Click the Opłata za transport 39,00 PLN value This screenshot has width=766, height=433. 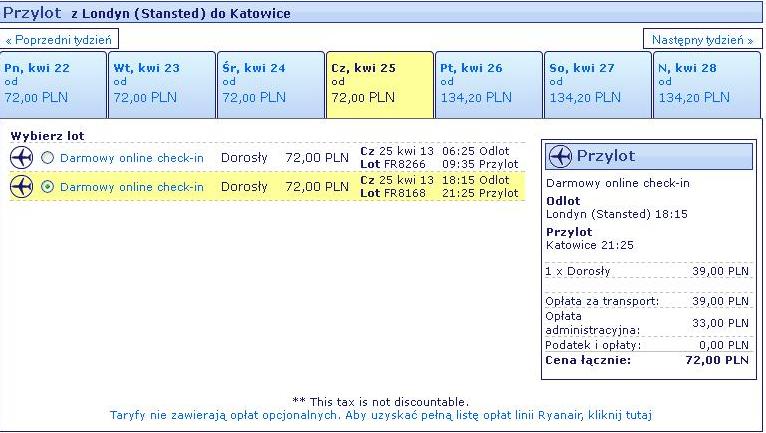[720, 301]
